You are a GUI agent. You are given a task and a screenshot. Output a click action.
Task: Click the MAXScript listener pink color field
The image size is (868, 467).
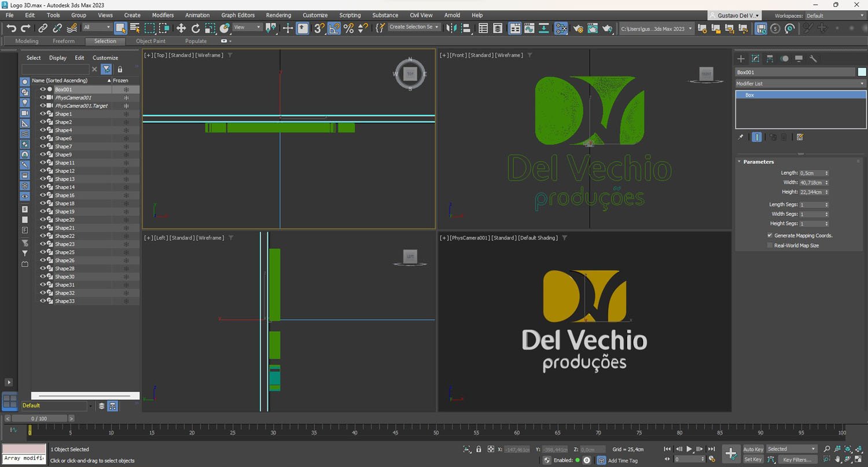24,449
